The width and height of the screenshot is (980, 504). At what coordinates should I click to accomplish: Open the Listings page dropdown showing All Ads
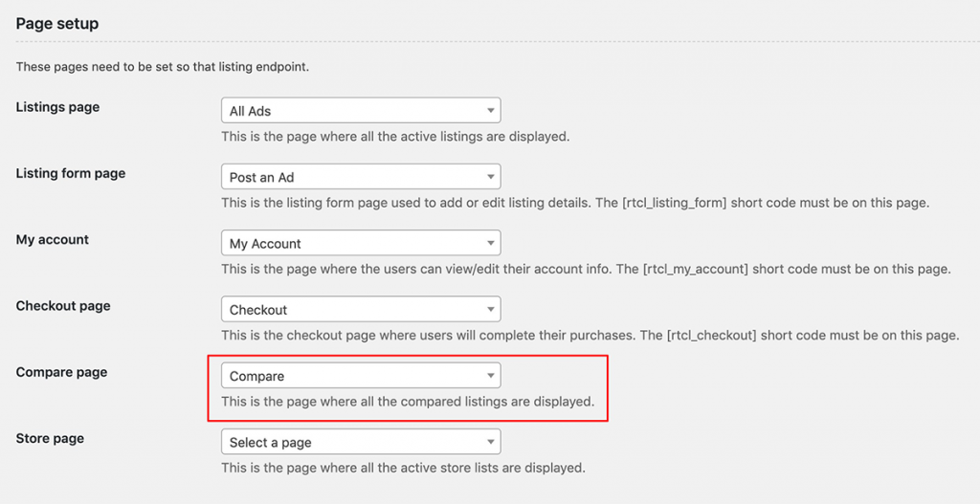pos(361,111)
